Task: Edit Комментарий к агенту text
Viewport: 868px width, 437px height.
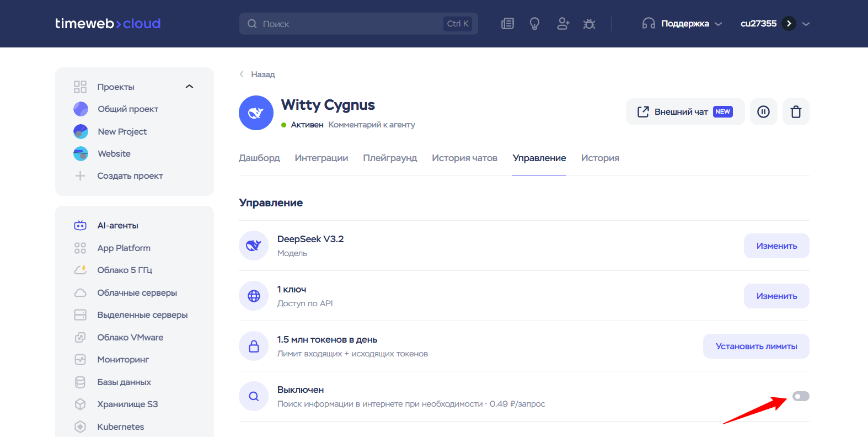Action: 372,125
